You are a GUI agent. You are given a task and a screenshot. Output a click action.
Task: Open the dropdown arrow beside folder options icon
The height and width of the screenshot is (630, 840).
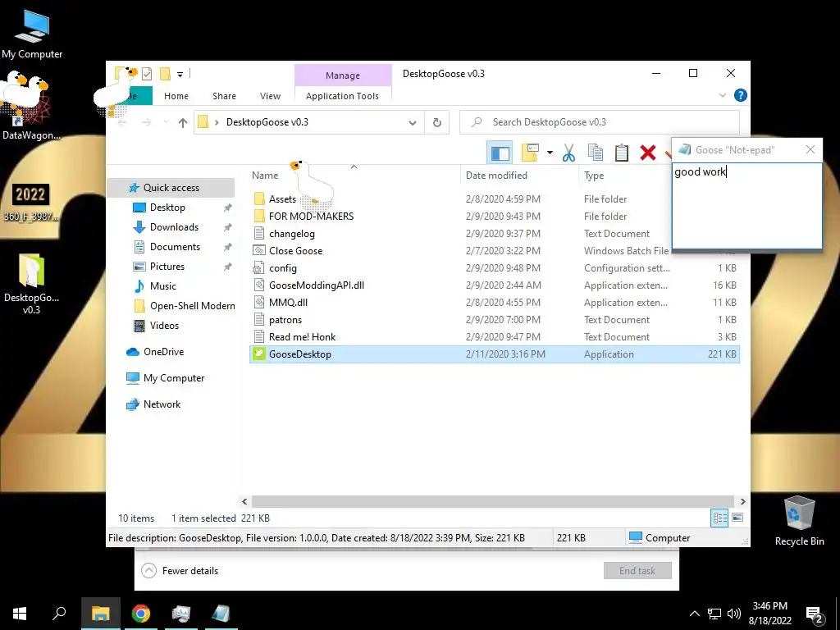pos(550,153)
